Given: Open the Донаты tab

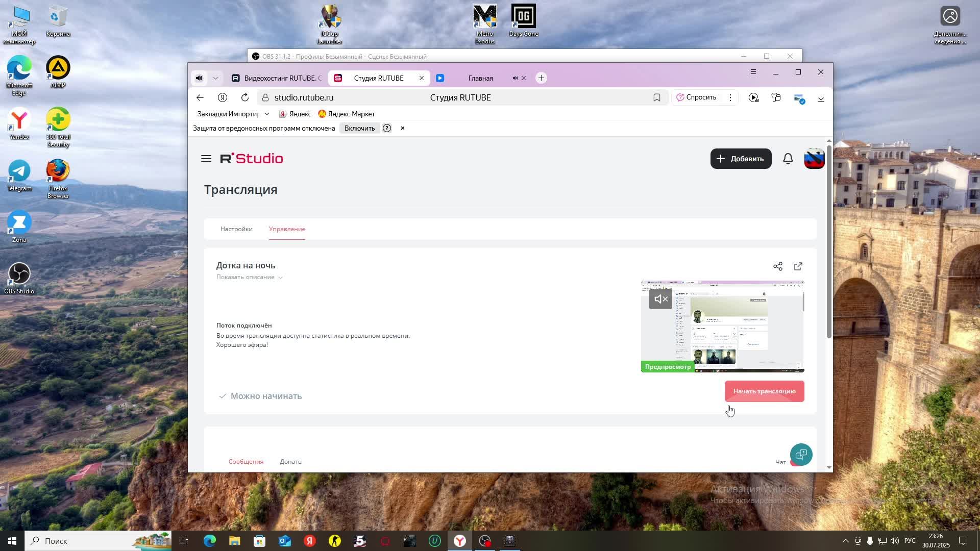Looking at the screenshot, I should pos(291,462).
